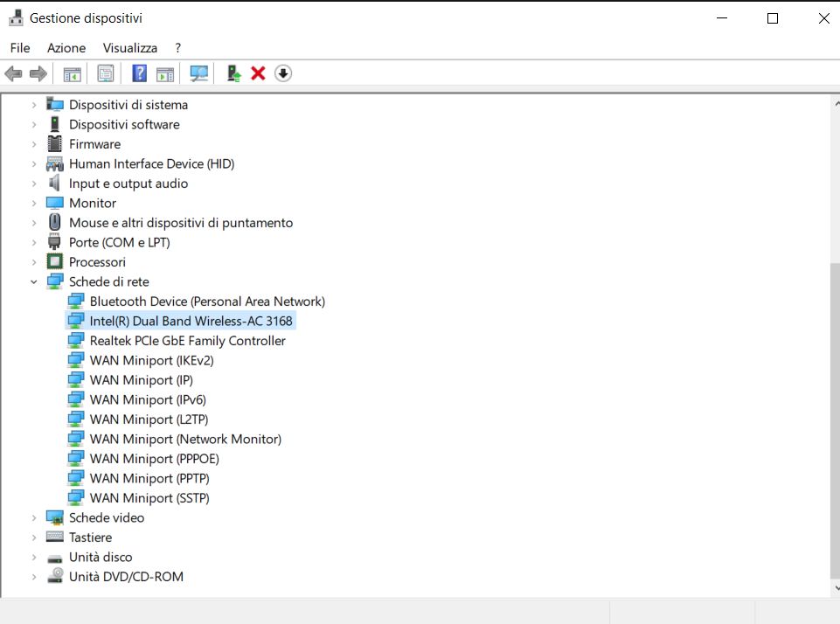Expand the Input e output audio node
The height and width of the screenshot is (624, 840).
point(34,184)
